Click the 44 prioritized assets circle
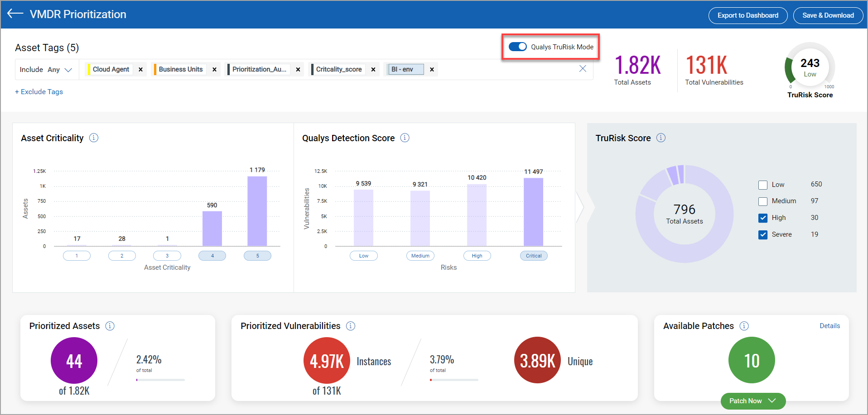This screenshot has height=415, width=868. click(x=74, y=361)
